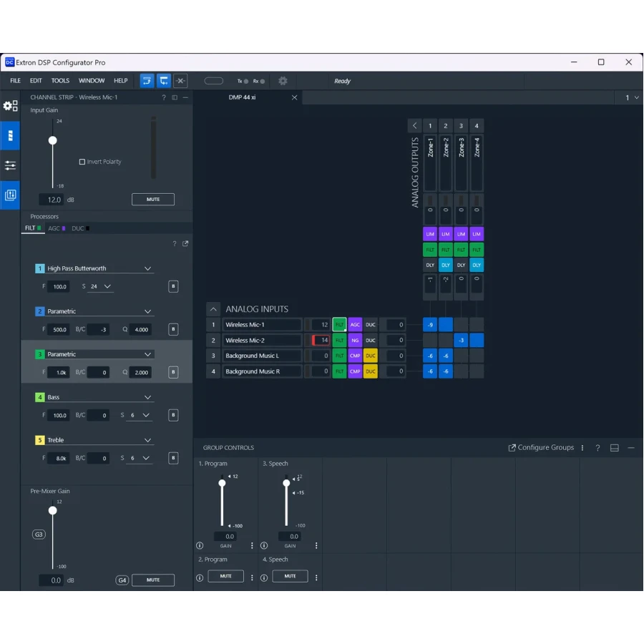Select Wireless Mic-2 NG block
Screen dimensions: 644x644
pos(355,340)
